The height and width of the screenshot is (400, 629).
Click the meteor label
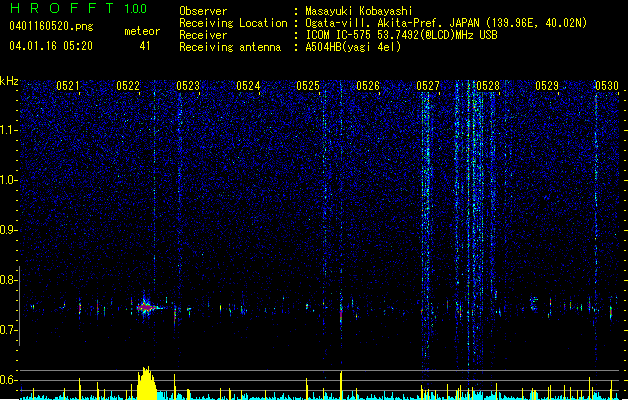click(x=142, y=31)
